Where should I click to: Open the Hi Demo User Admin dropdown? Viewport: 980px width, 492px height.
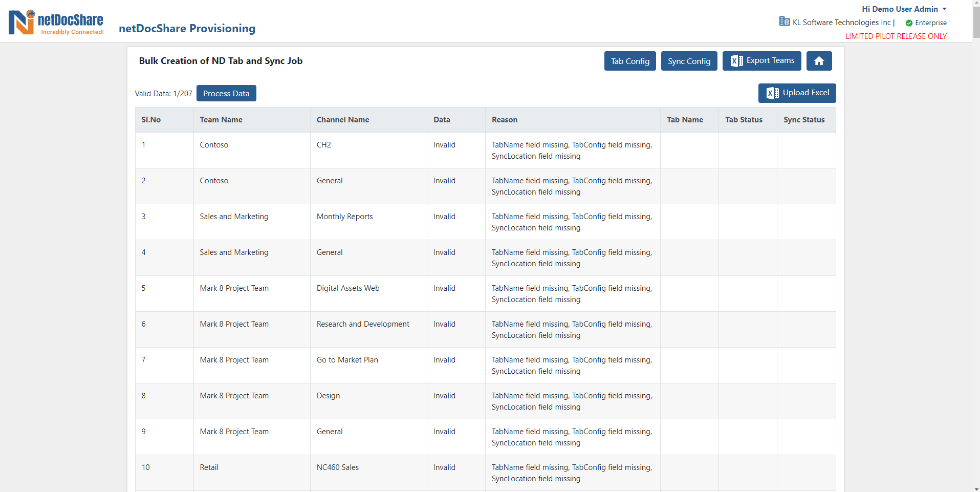click(x=904, y=9)
